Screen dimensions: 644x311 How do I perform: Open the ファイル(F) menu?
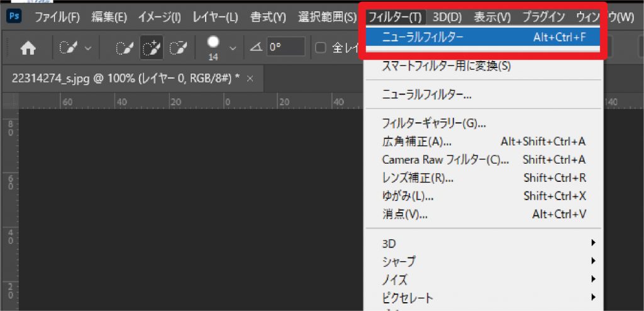[57, 17]
